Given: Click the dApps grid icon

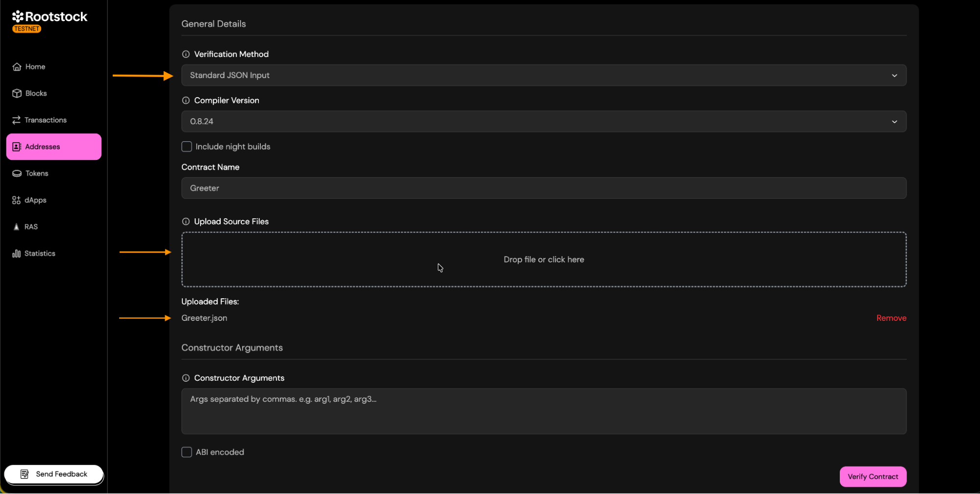Looking at the screenshot, I should pos(17,200).
